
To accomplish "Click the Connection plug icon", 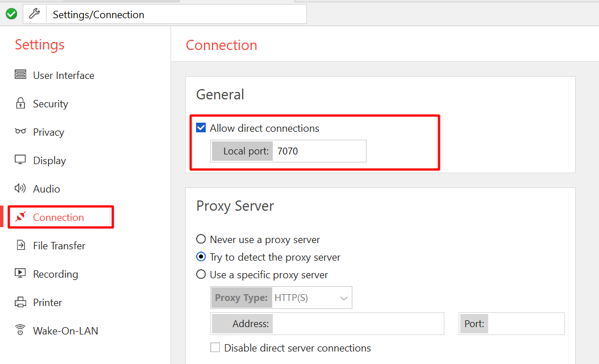I will pyautogui.click(x=20, y=217).
